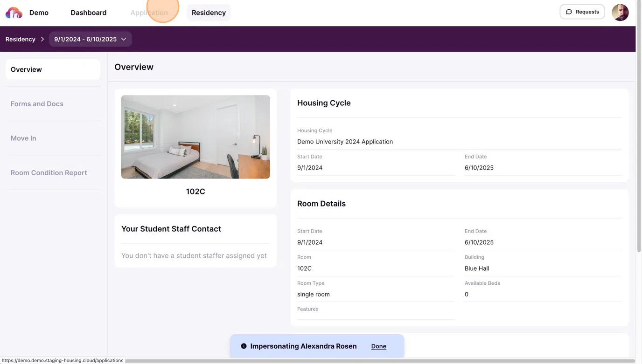Screen dimensions: 642x364
Task: Select Overview in the sidebar
Action: pyautogui.click(x=53, y=69)
